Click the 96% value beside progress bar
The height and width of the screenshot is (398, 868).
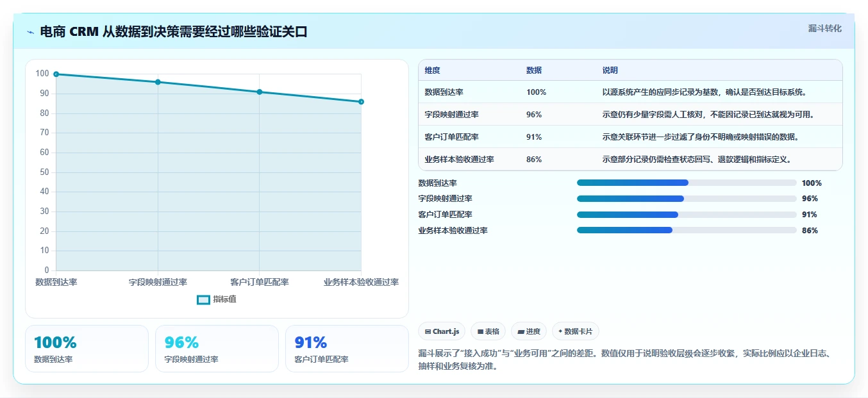[x=810, y=199]
